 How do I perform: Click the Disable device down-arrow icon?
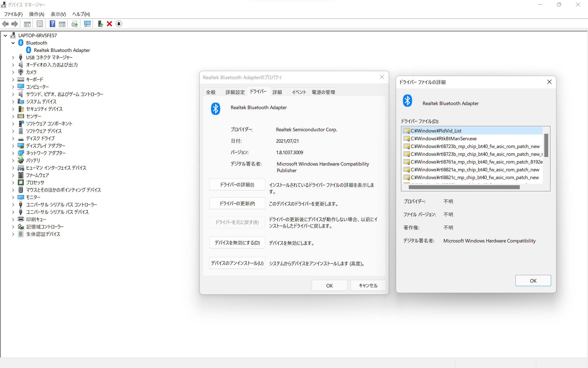[x=119, y=24]
